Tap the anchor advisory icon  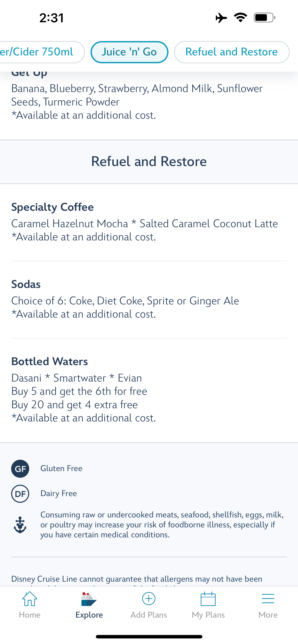point(20,525)
